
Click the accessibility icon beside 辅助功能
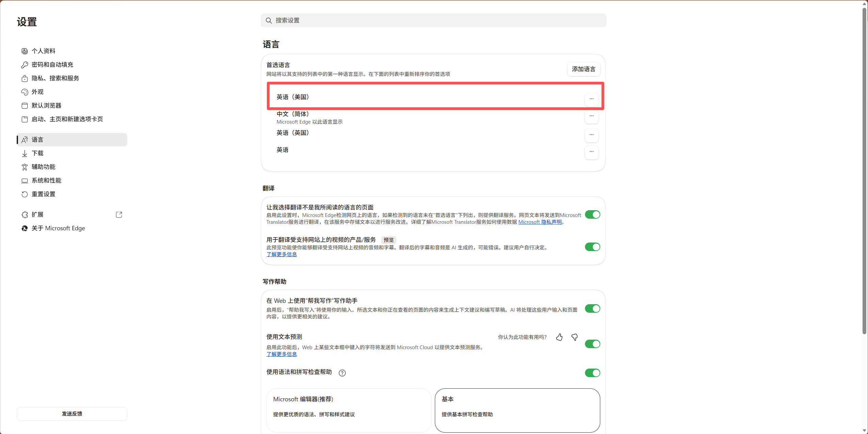click(25, 167)
